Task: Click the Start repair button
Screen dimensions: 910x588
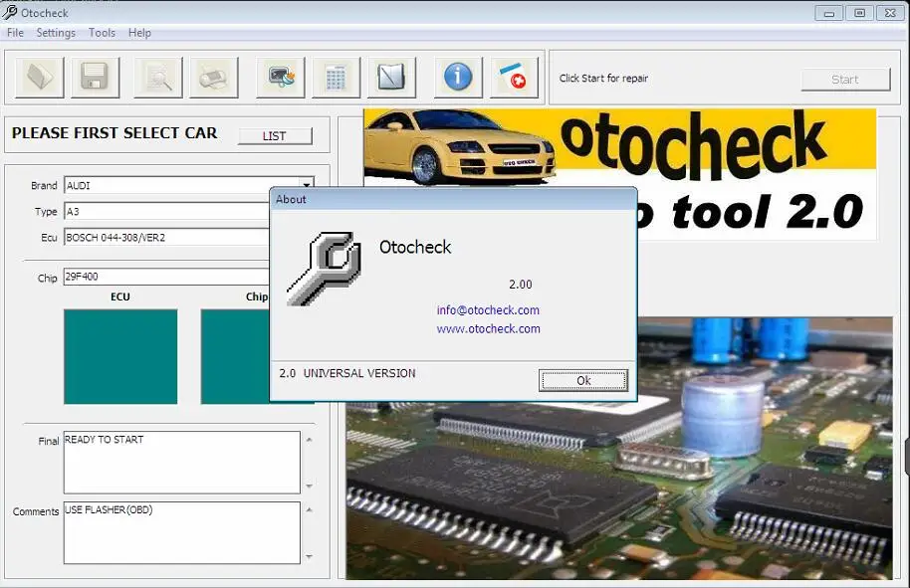Action: click(845, 80)
